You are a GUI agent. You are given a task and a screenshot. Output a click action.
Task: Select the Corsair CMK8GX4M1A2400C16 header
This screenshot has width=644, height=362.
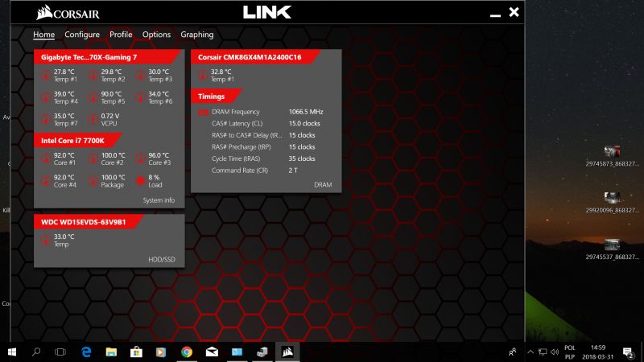254,57
